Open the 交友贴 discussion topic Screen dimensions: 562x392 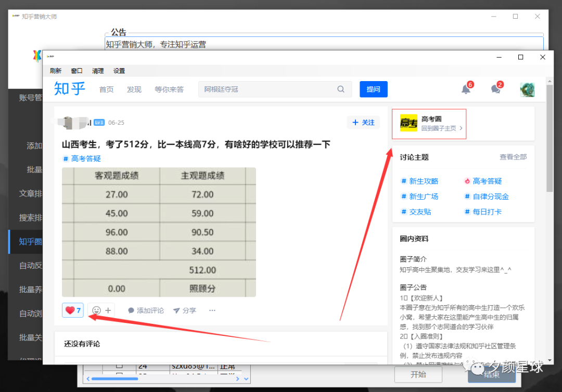(416, 212)
